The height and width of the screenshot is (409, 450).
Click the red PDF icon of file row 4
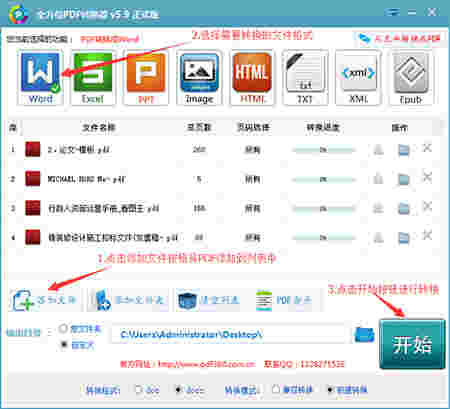[x=33, y=237]
